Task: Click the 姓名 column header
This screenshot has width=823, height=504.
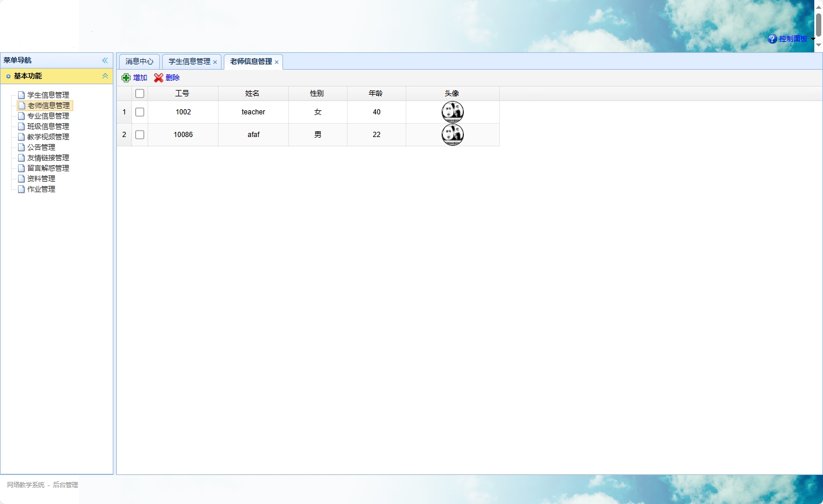Action: (x=253, y=93)
